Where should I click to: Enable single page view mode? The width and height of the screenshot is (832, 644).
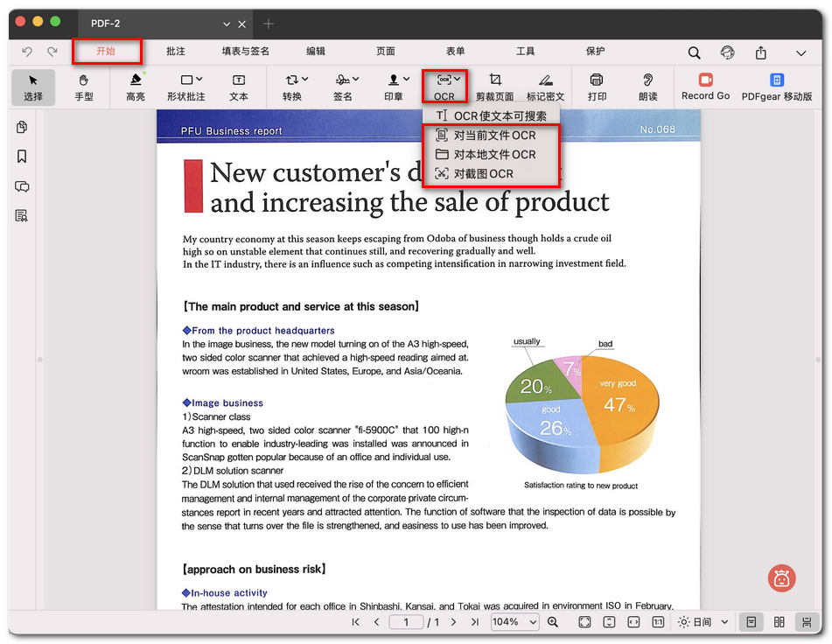click(x=752, y=622)
